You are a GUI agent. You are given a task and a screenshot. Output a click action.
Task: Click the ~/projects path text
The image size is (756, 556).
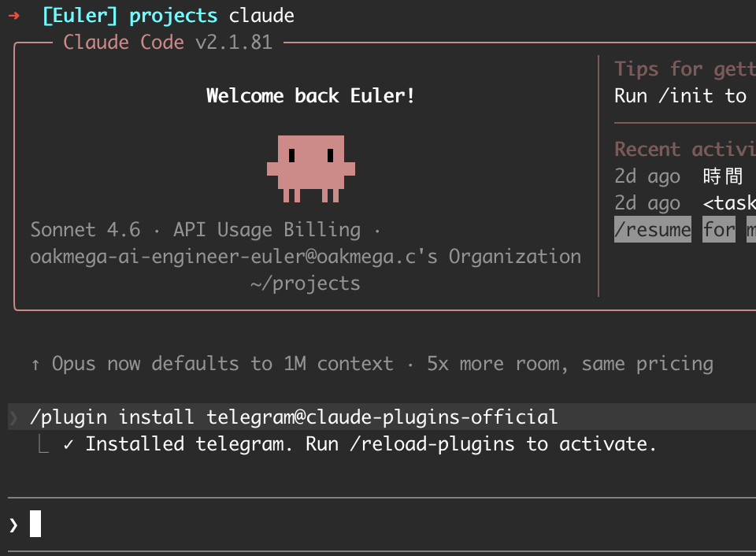306,284
